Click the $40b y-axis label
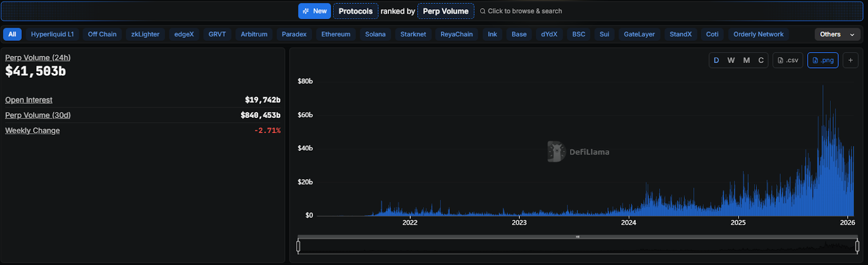Viewport: 868px width, 265px height. pyautogui.click(x=305, y=148)
